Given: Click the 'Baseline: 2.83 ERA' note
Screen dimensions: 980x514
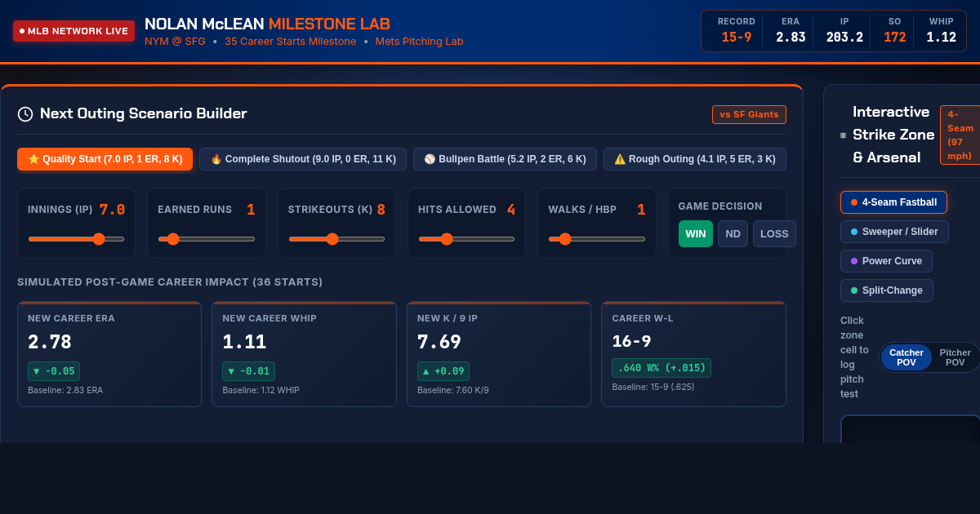Looking at the screenshot, I should [x=65, y=390].
